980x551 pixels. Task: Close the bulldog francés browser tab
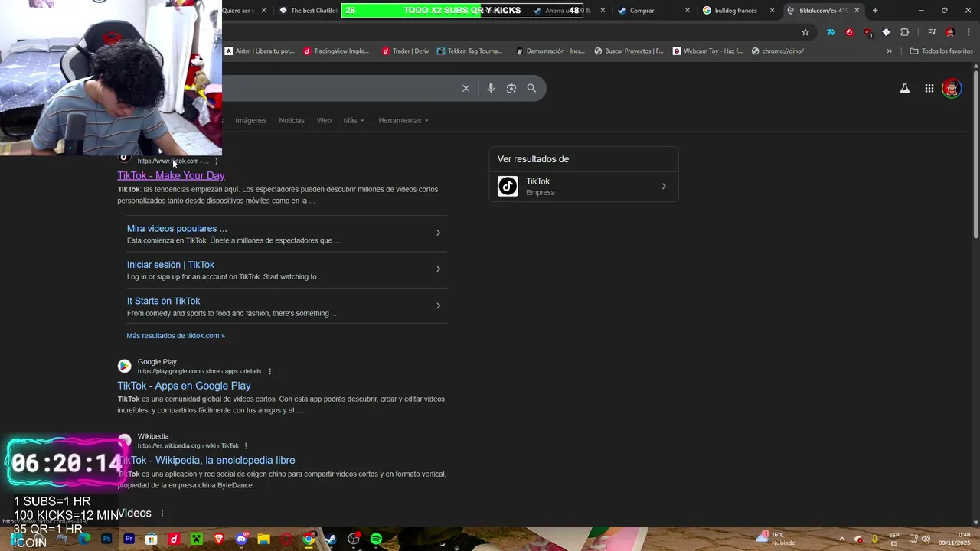pos(772,11)
